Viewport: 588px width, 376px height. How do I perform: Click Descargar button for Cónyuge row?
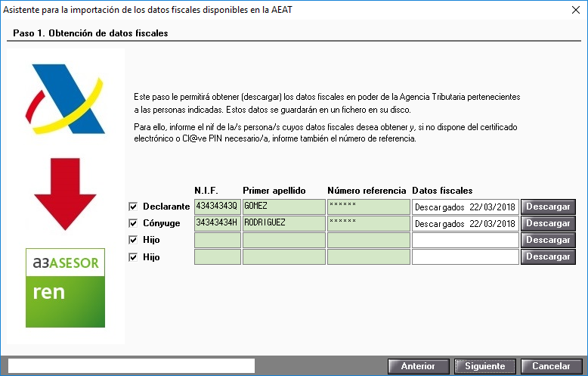(548, 223)
